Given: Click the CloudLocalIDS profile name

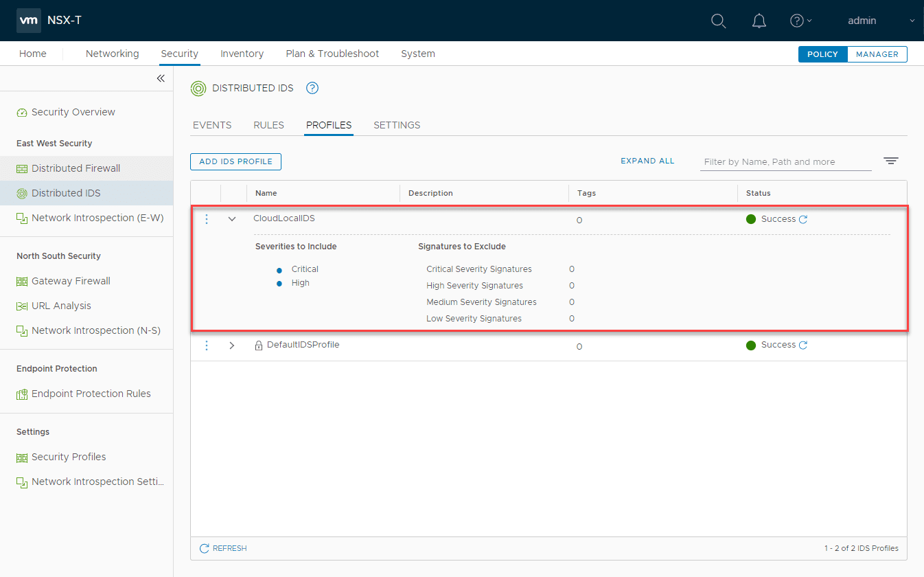Looking at the screenshot, I should pos(284,218).
